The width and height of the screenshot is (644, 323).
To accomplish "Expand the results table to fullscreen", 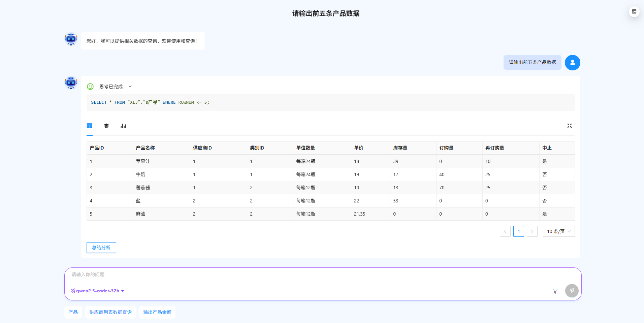I will click(569, 126).
